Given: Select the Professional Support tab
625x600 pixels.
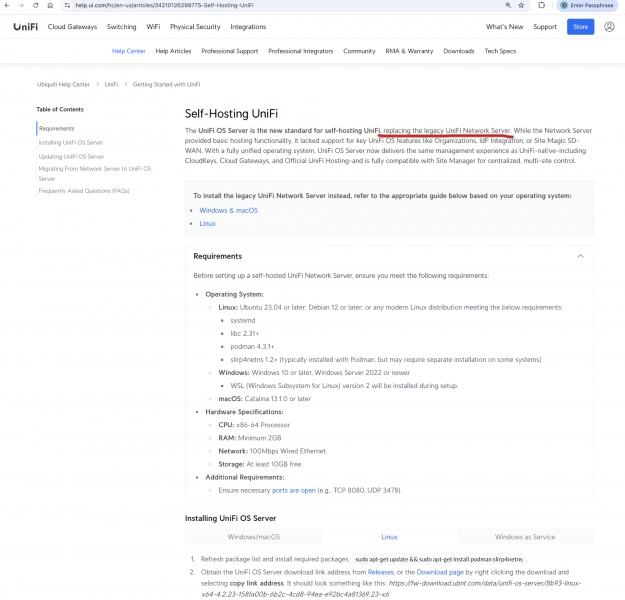Looking at the screenshot, I should [x=230, y=51].
